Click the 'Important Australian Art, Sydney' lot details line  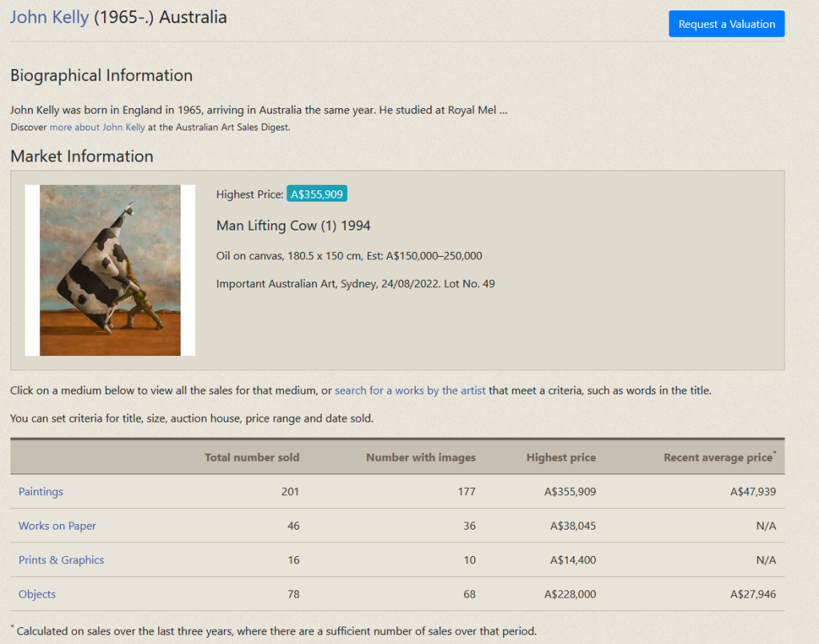pos(355,283)
